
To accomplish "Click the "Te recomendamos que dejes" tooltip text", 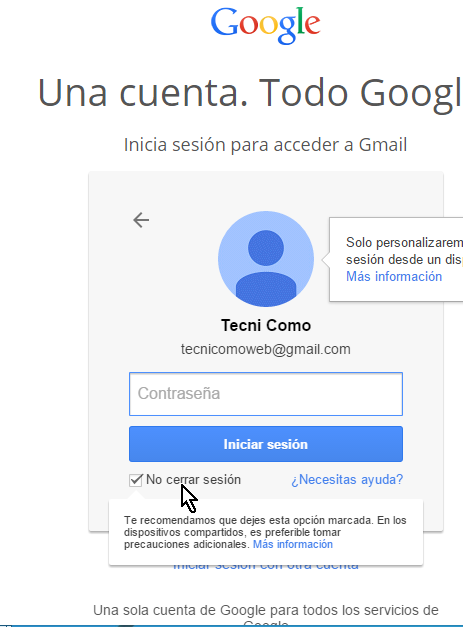I will pos(265,532).
